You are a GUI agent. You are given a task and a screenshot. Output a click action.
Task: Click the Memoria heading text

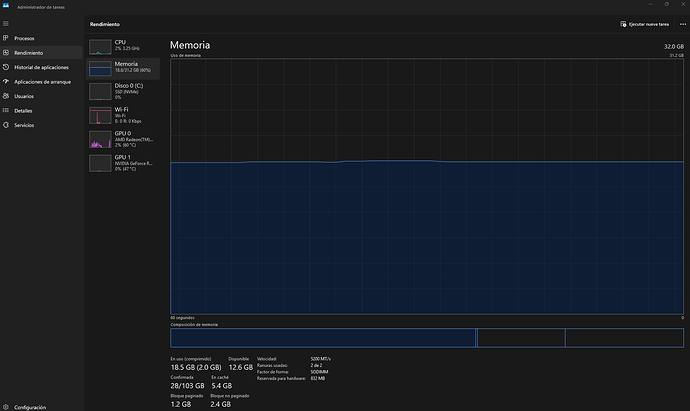point(190,45)
